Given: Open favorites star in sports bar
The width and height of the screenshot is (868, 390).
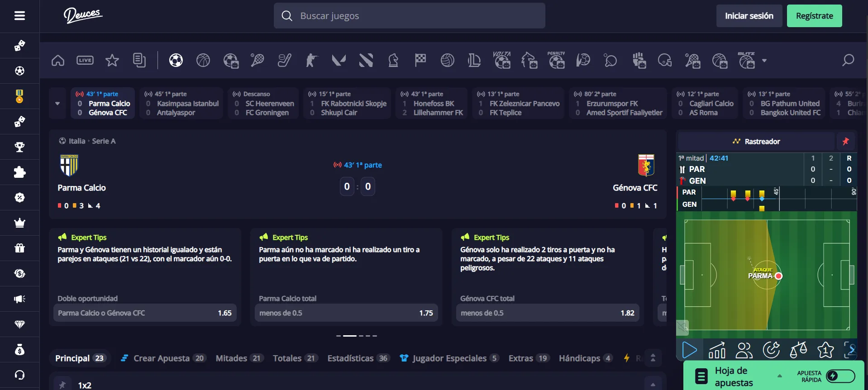Looking at the screenshot, I should point(112,60).
